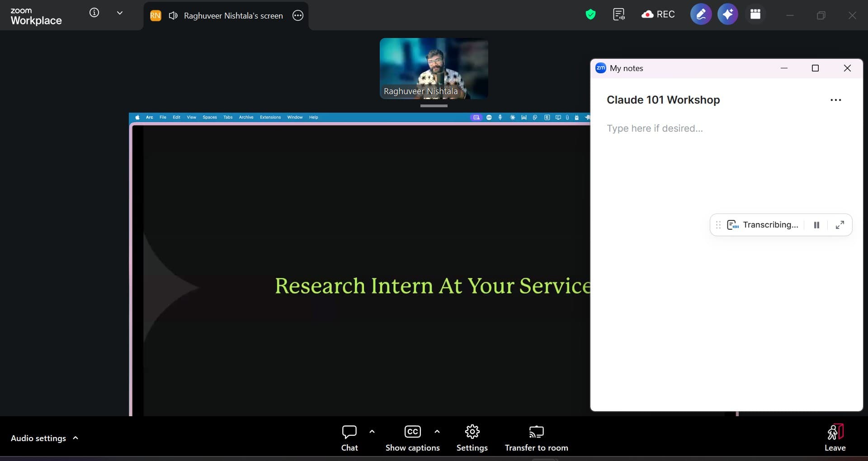The width and height of the screenshot is (868, 461).
Task: Click the speaker icon on Raghuveer's screen tab
Action: 173,16
